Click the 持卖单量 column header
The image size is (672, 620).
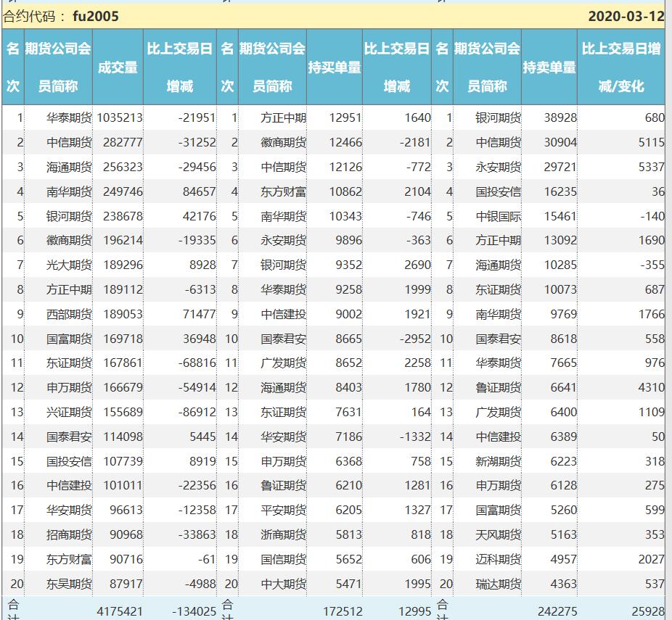click(549, 67)
